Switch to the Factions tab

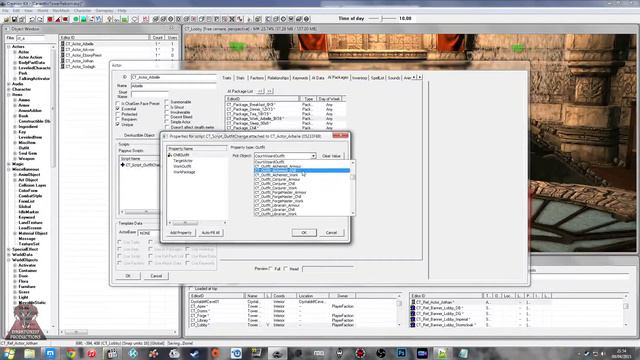tap(257, 78)
